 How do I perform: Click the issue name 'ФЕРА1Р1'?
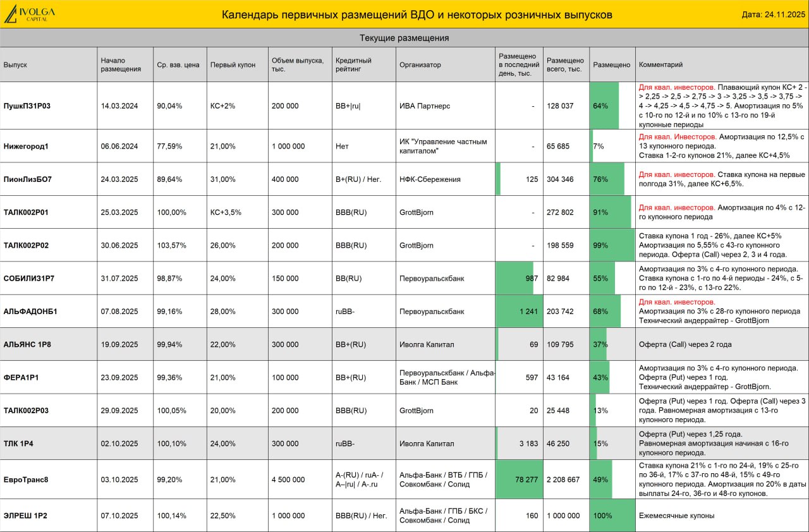[21, 378]
